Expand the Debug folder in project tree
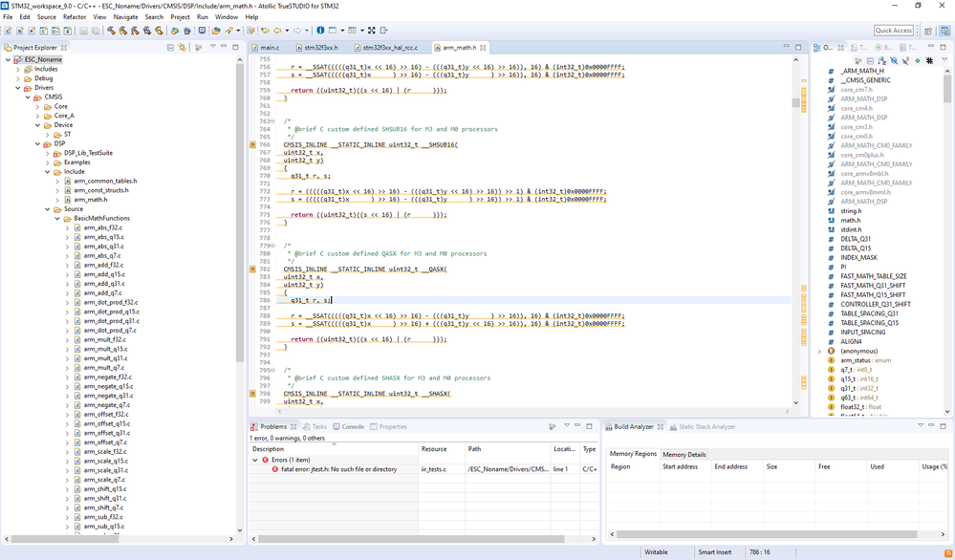 point(18,78)
